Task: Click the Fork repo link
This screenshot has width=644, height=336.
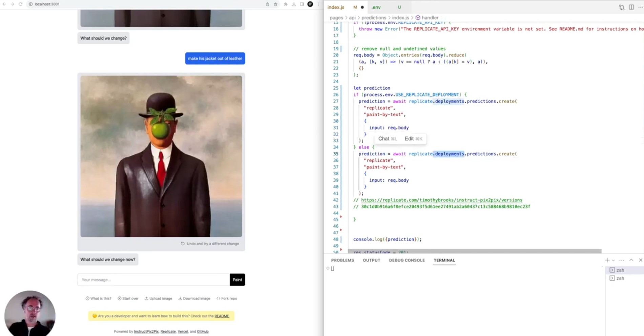Action: (x=227, y=298)
